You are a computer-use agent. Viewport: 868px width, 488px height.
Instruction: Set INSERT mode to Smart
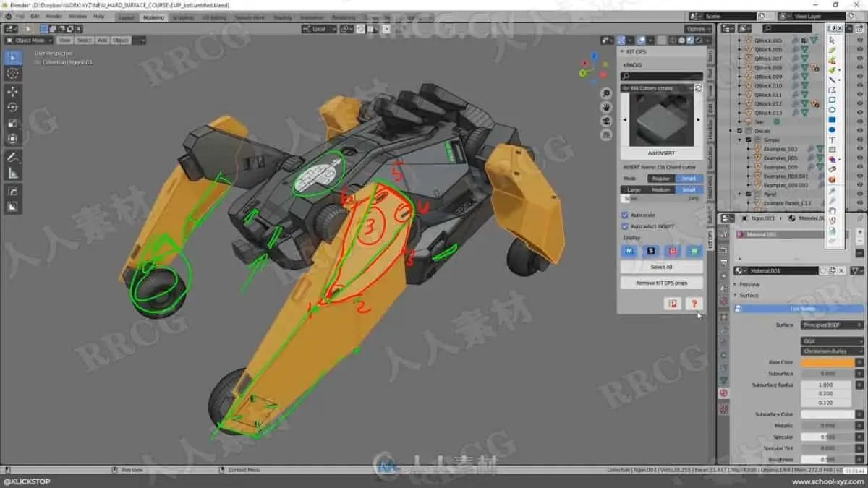(689, 179)
